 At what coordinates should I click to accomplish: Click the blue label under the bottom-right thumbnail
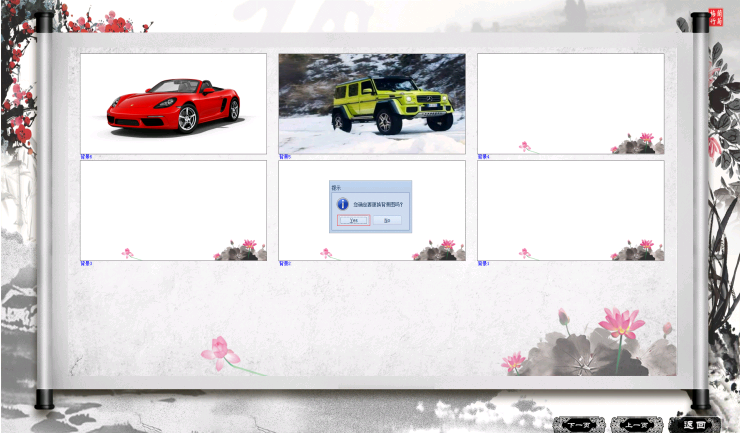pos(483,264)
